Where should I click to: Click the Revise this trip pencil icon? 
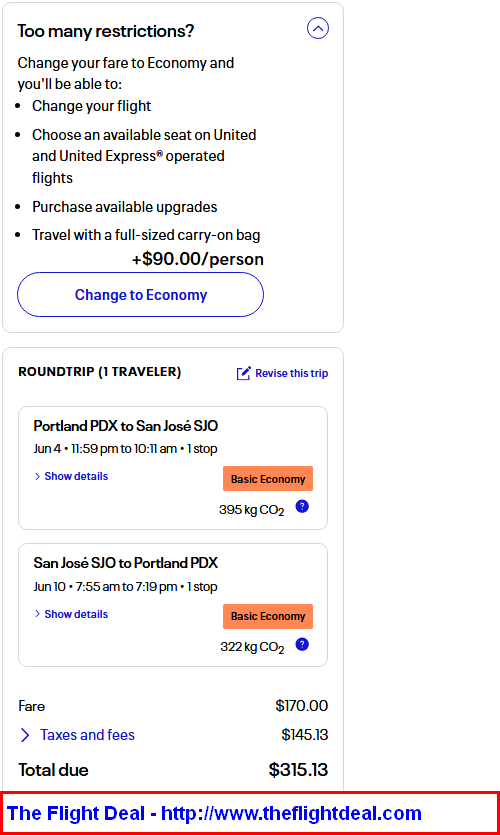[243, 373]
